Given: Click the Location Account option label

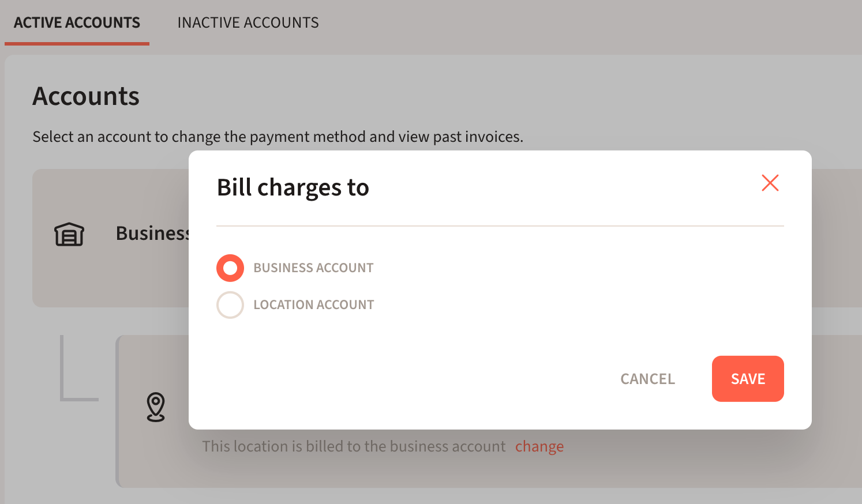Looking at the screenshot, I should [x=314, y=305].
